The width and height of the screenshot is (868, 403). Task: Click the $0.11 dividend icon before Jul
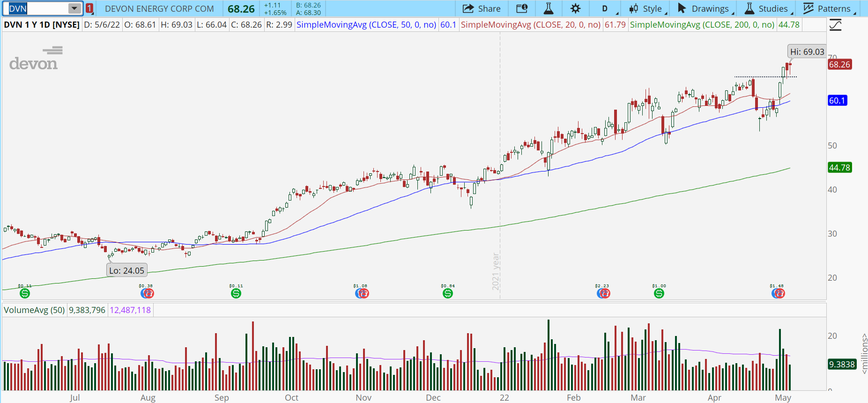coord(25,293)
